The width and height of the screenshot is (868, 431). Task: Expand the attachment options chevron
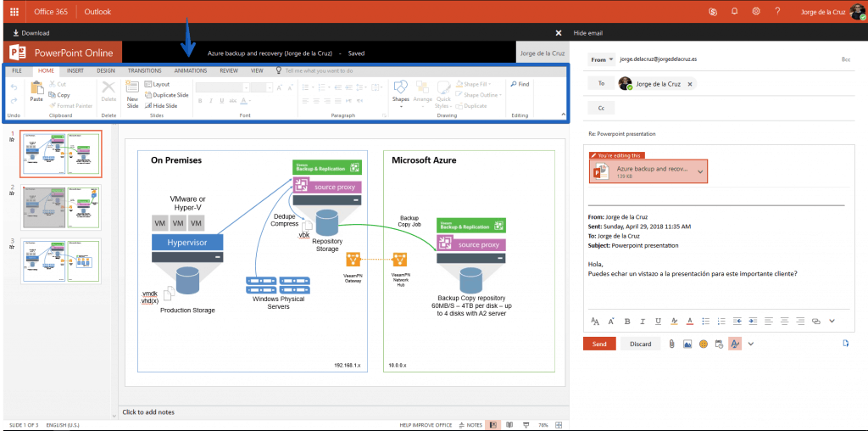[x=700, y=171]
